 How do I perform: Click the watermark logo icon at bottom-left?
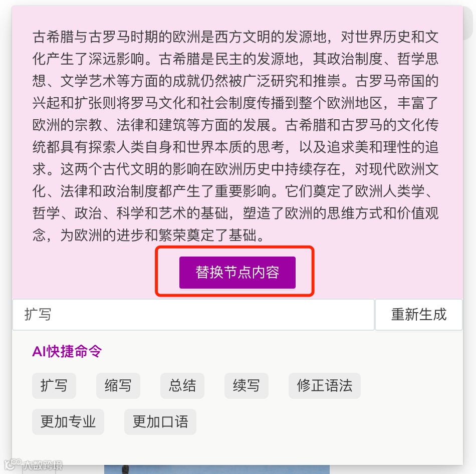tap(13, 464)
